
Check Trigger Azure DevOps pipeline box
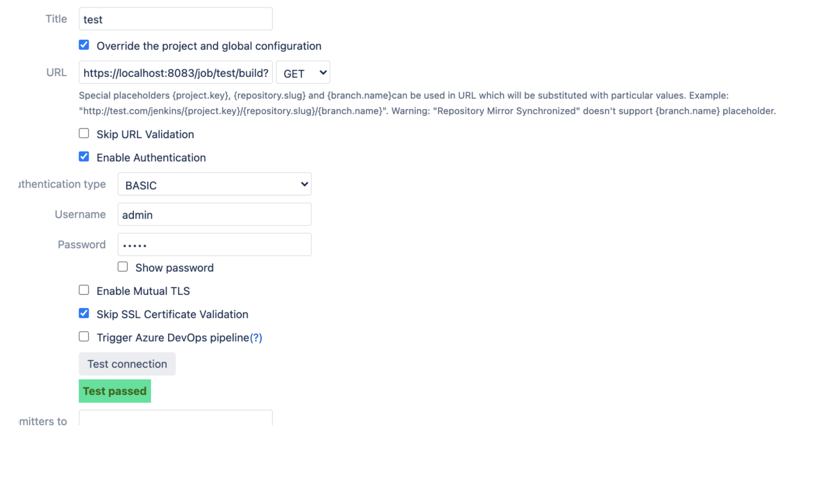pyautogui.click(x=84, y=337)
